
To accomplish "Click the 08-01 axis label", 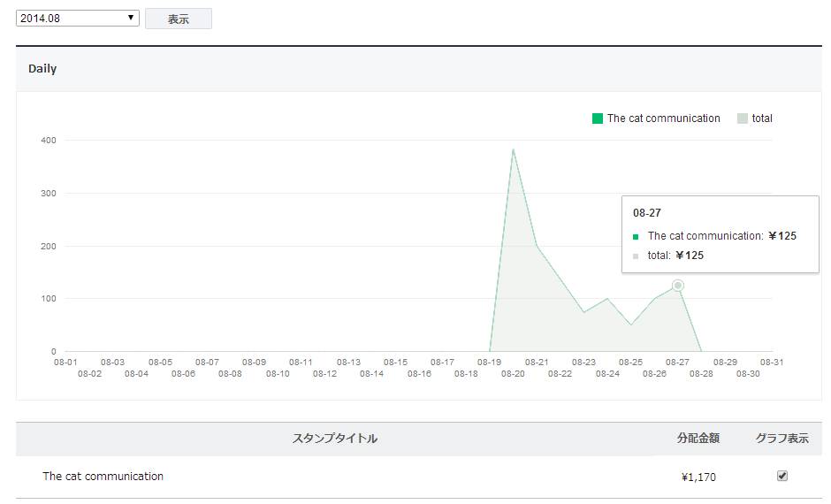I will point(65,363).
